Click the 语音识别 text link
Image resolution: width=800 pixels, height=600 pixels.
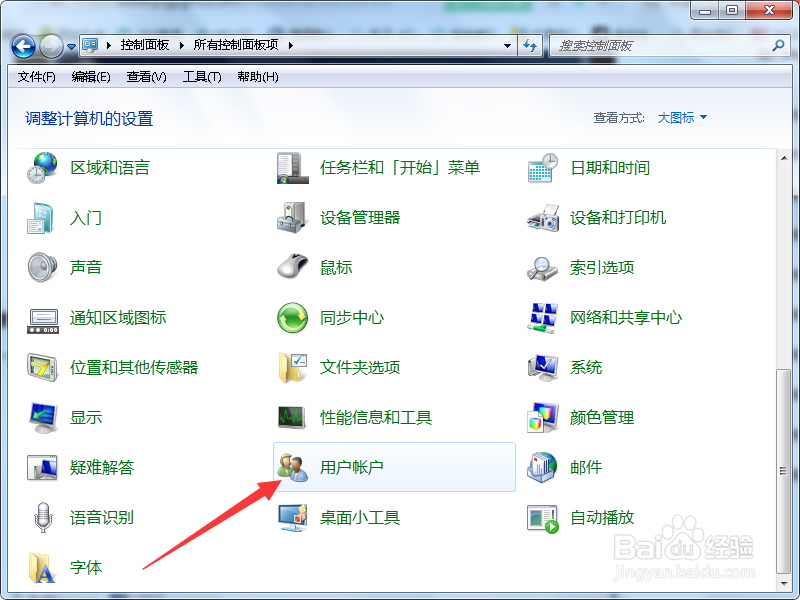(x=102, y=517)
